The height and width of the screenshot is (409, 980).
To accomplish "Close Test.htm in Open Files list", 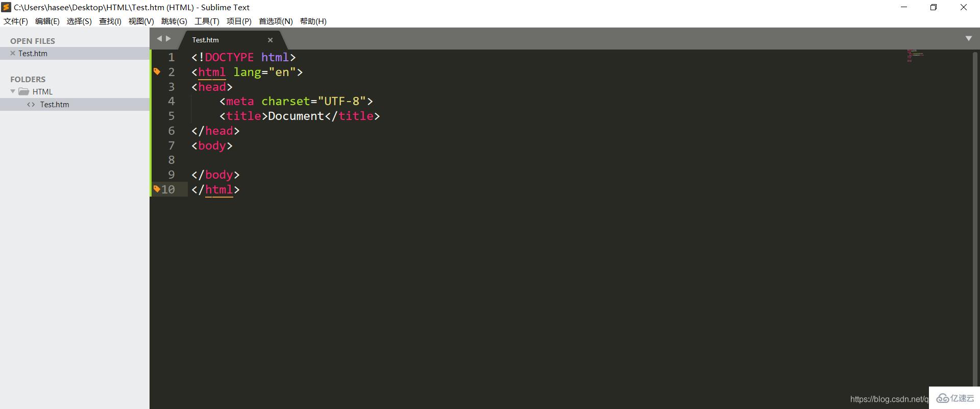I will coord(13,53).
